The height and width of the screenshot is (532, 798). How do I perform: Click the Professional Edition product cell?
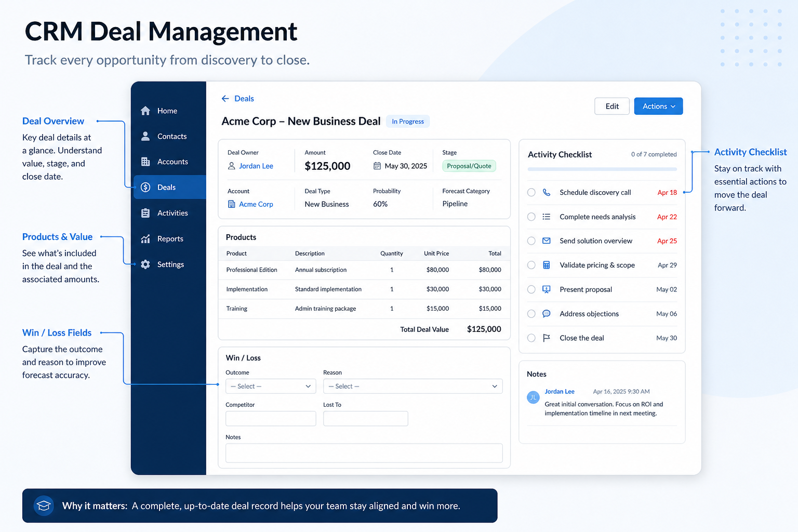[x=252, y=270]
